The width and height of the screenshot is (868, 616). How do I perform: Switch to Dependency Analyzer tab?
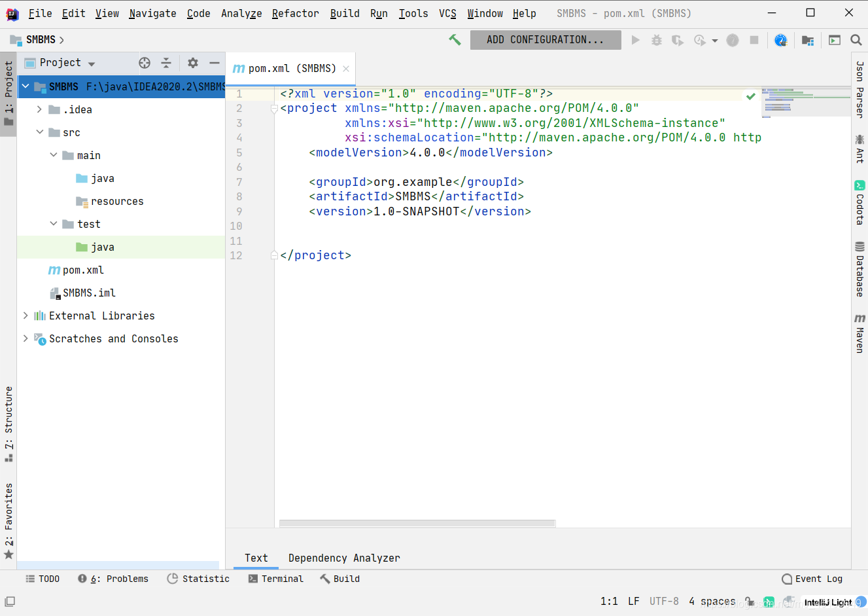(x=344, y=558)
